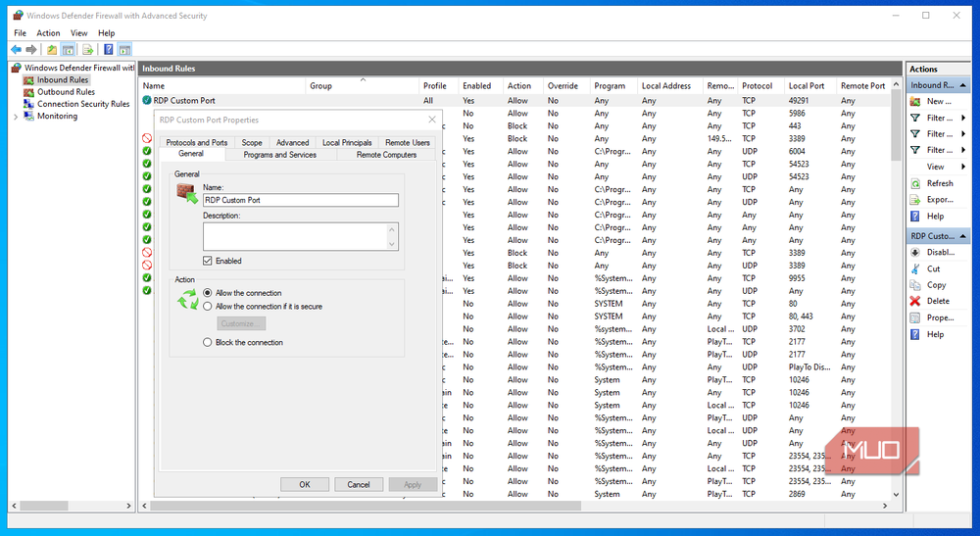The image size is (980, 536).
Task: Click the Export List toolbar icon
Action: tap(88, 50)
